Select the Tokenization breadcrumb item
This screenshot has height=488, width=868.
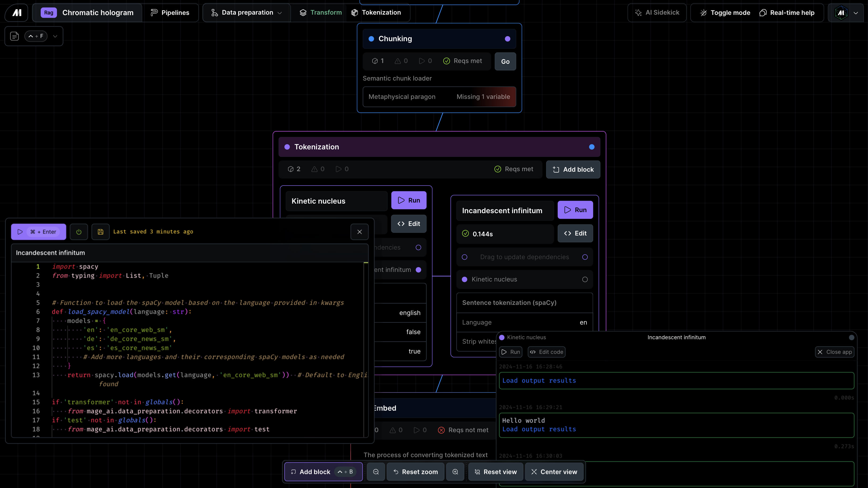coord(376,12)
